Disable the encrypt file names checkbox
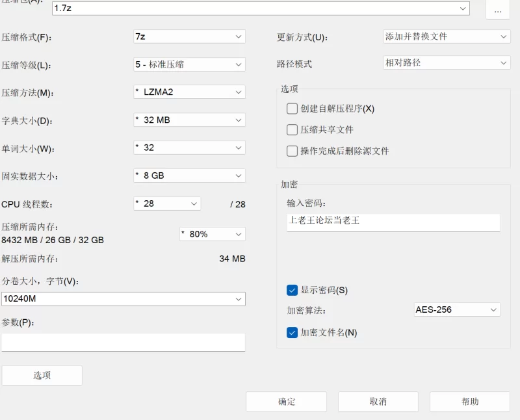This screenshot has height=420, width=520. (292, 332)
